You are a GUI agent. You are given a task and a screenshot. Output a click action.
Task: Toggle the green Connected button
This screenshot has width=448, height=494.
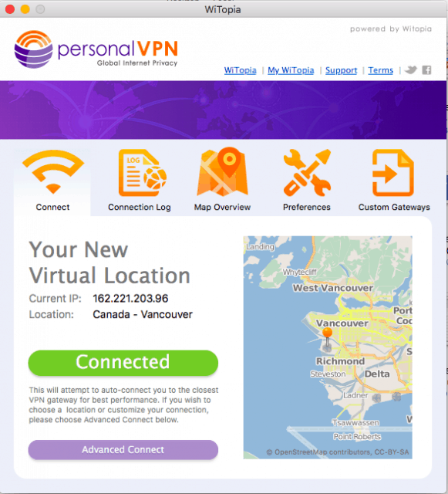click(123, 363)
